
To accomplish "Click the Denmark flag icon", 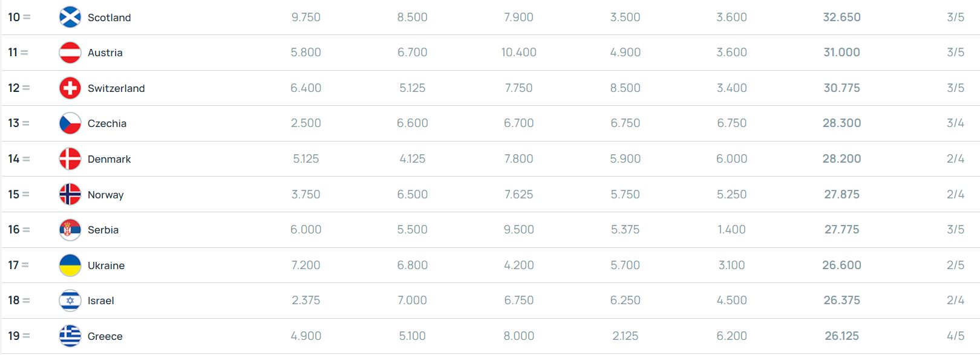I will (70, 159).
